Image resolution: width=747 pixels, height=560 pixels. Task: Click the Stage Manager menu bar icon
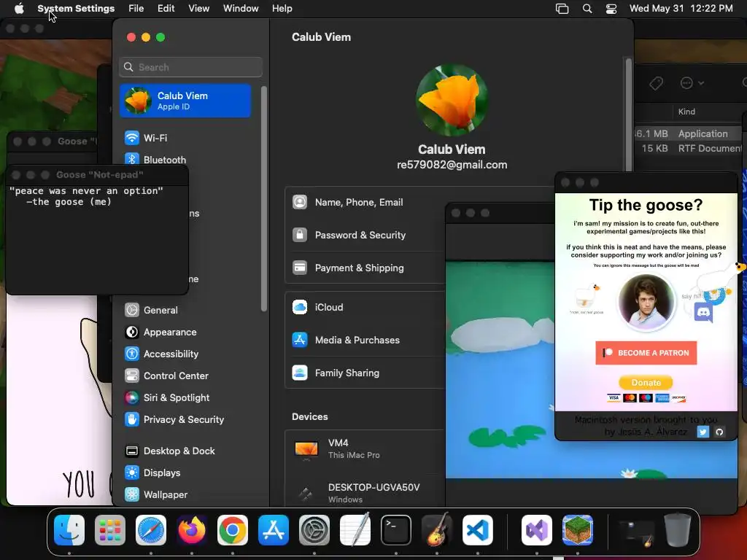[562, 9]
